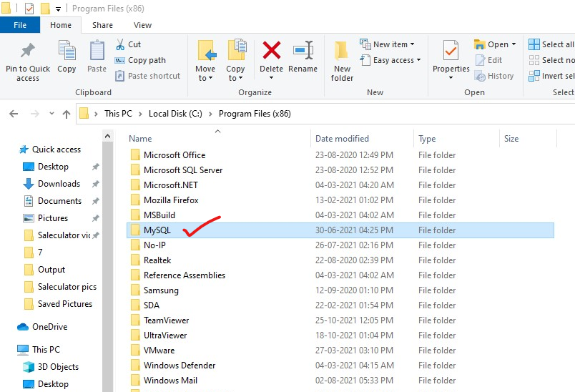Click Local Disk (C:) in address bar
The width and height of the screenshot is (575, 392).
pyautogui.click(x=175, y=114)
